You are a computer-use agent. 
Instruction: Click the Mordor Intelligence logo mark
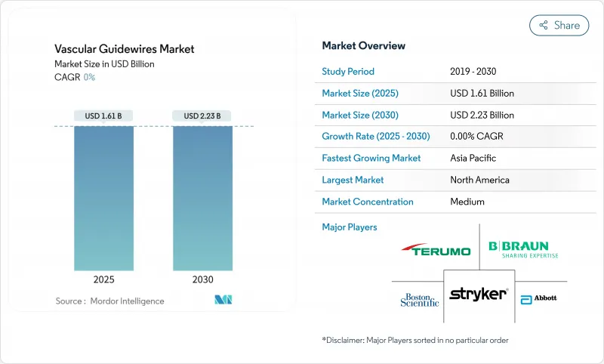(223, 301)
